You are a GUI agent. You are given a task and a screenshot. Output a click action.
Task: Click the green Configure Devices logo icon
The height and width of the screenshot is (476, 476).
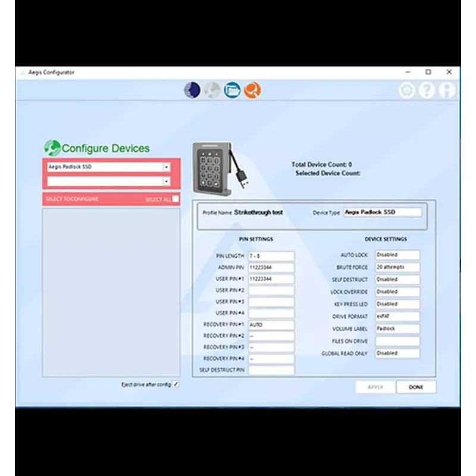[52, 148]
